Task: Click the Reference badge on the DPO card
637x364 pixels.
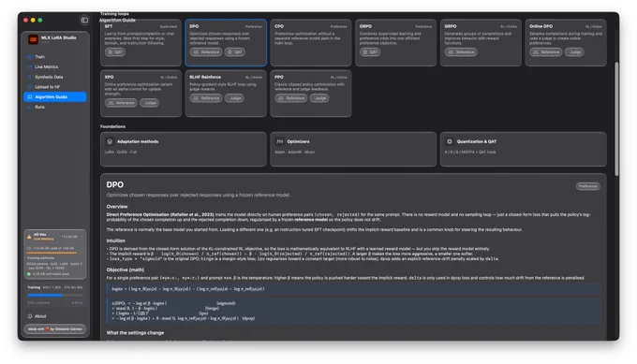Action: pos(206,52)
